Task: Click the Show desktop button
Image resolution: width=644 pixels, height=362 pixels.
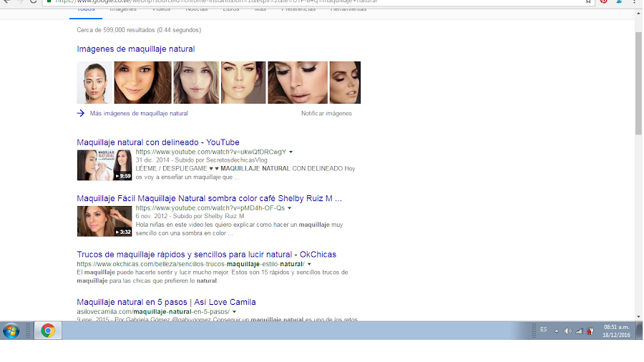Action: (x=639, y=331)
